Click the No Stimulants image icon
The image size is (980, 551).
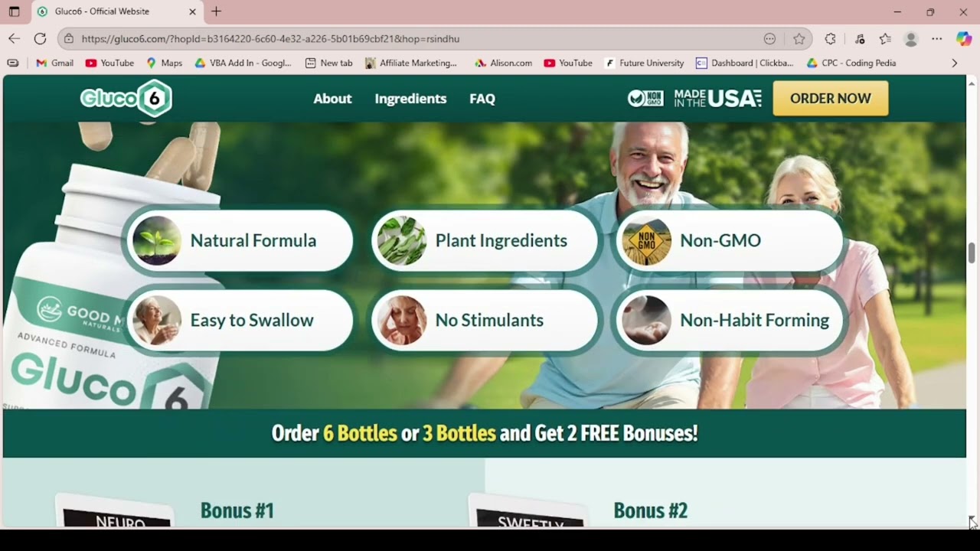click(x=402, y=320)
